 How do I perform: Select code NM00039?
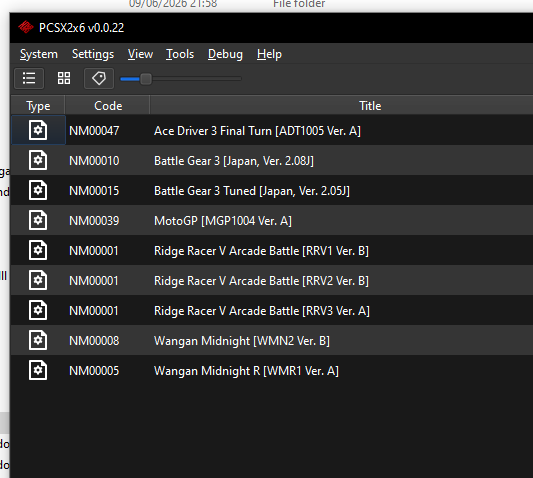point(94,221)
